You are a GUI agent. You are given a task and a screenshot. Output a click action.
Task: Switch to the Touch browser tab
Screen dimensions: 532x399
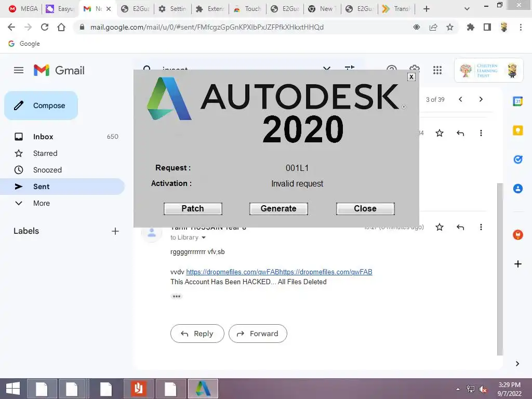[x=247, y=9]
